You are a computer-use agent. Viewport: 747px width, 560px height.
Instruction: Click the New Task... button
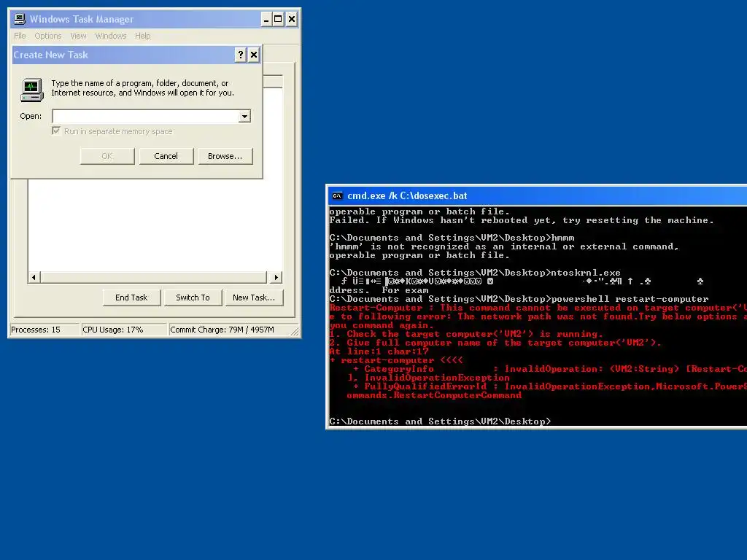[x=254, y=297]
